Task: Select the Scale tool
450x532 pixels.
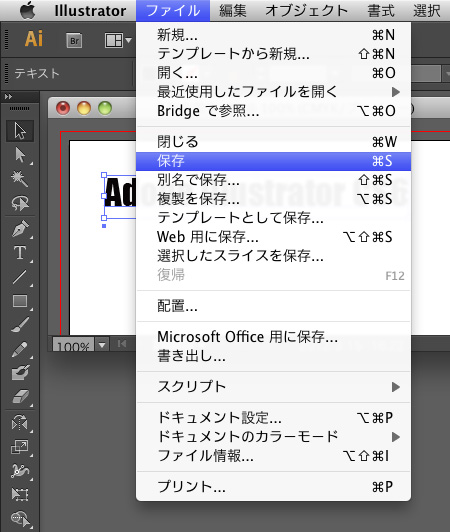Action: (x=20, y=447)
